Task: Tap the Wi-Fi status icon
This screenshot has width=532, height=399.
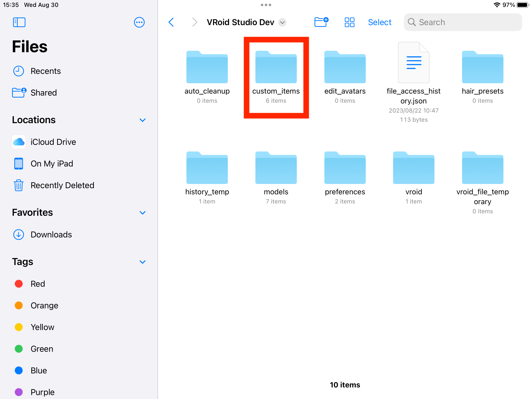Action: click(x=497, y=5)
